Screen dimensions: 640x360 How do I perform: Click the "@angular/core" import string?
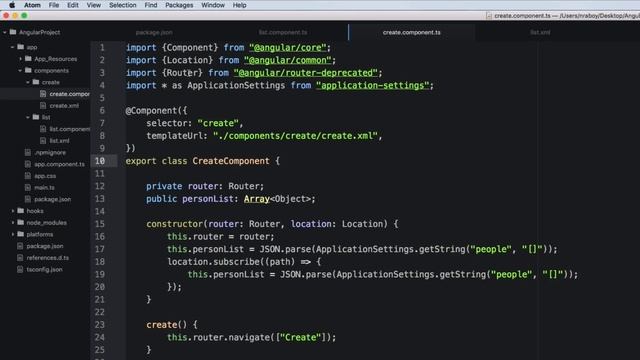coord(288,47)
